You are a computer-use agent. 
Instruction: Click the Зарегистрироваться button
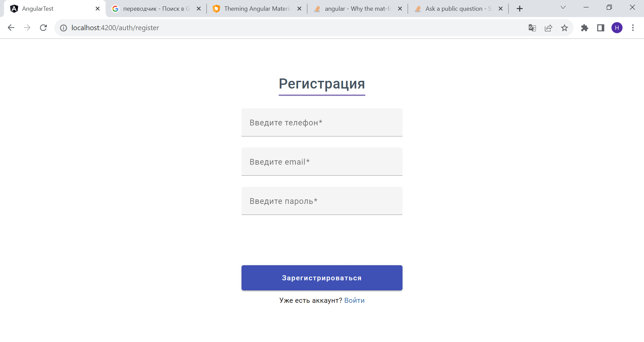pos(321,278)
